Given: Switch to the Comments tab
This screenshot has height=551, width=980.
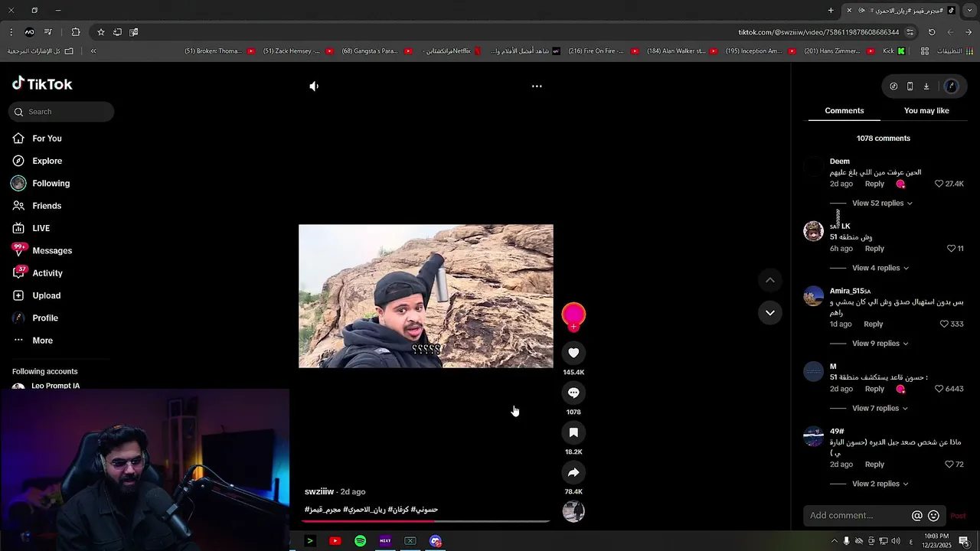Looking at the screenshot, I should 844,111.
